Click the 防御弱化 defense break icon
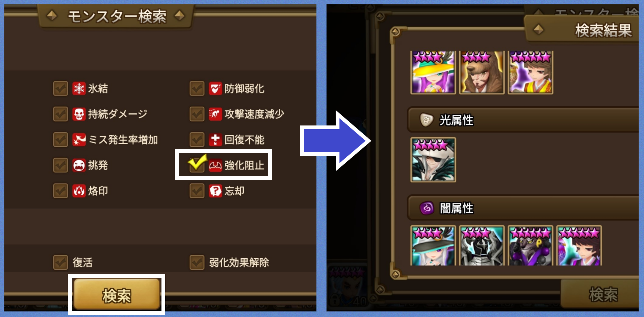The width and height of the screenshot is (644, 317). pos(215,89)
